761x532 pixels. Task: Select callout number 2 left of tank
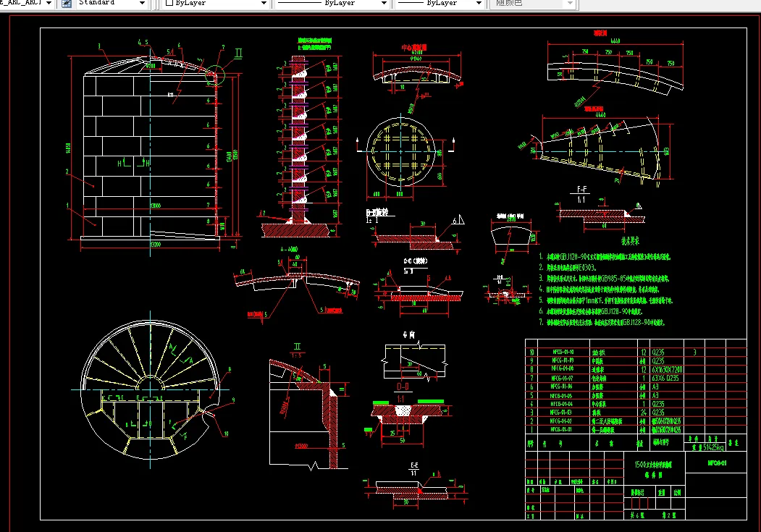point(67,172)
